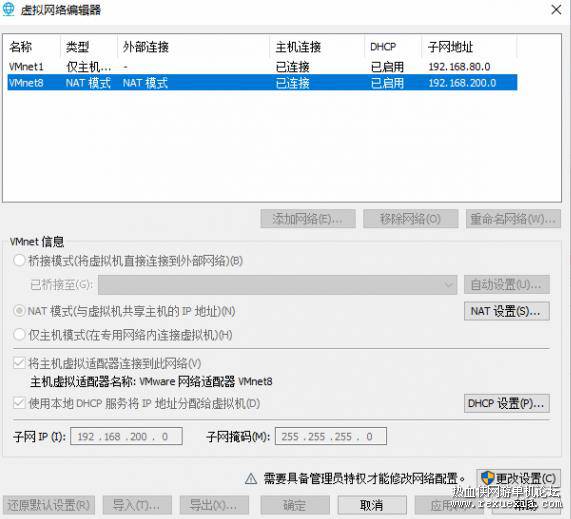Select the VMnet1 network row
Screen dimensions: 571x519
[x=262, y=67]
